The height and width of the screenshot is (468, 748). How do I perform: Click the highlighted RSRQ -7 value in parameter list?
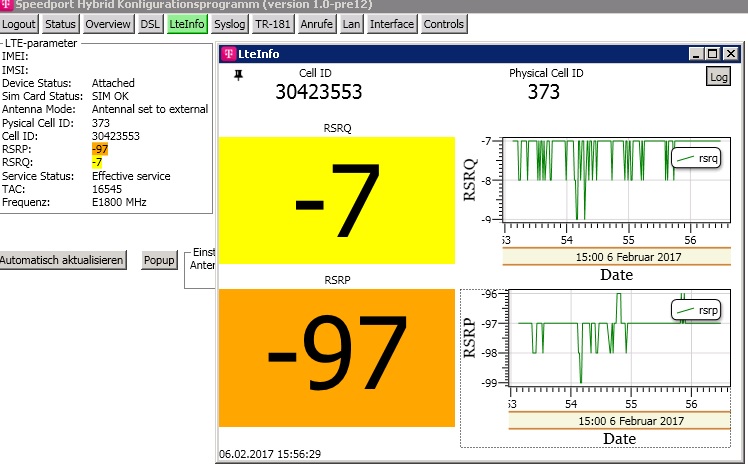pyautogui.click(x=97, y=162)
